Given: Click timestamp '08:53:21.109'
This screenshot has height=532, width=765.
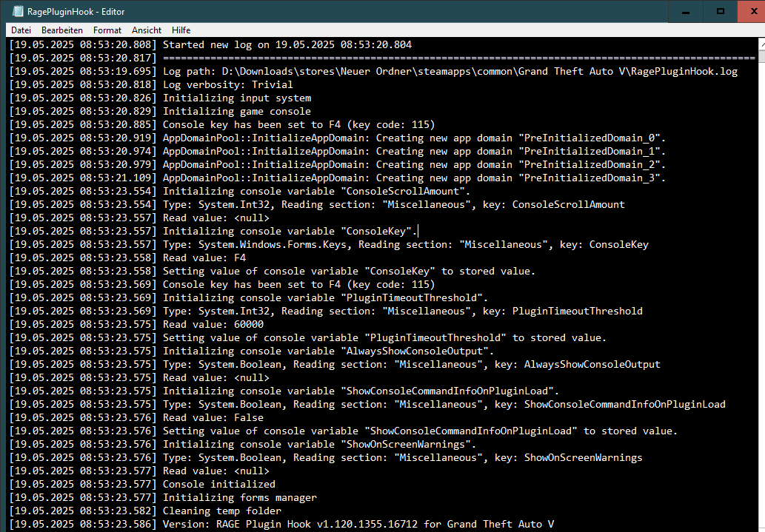Looking at the screenshot, I should pos(115,178).
